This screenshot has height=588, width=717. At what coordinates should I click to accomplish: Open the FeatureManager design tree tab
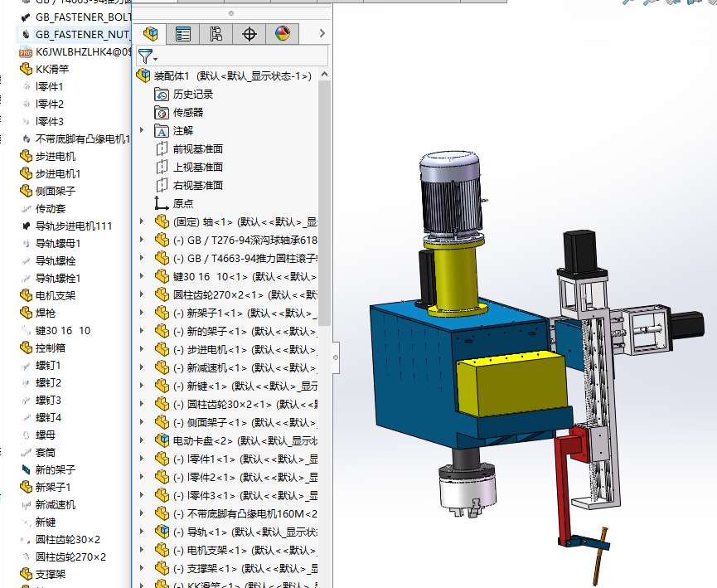coord(150,34)
